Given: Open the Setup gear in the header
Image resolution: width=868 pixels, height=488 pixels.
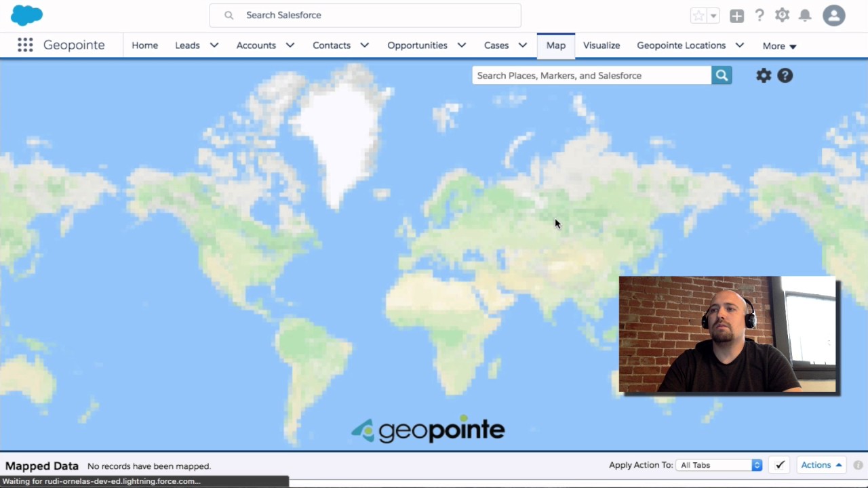Looking at the screenshot, I should pos(783,15).
